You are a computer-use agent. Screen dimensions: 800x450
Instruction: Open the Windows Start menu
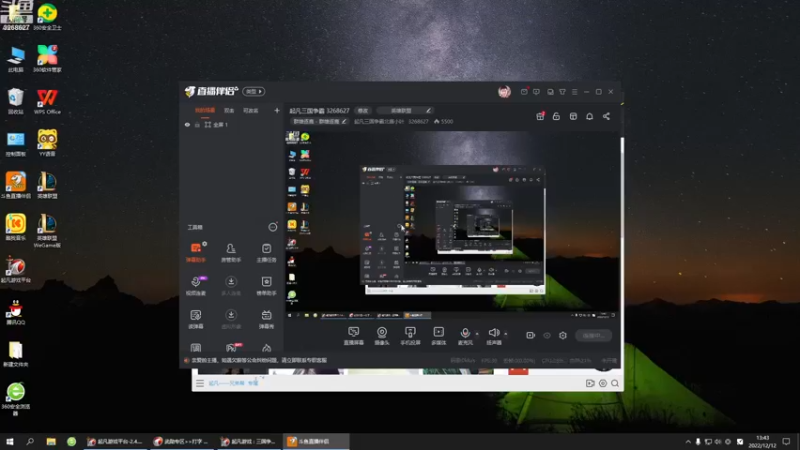tap(9, 441)
